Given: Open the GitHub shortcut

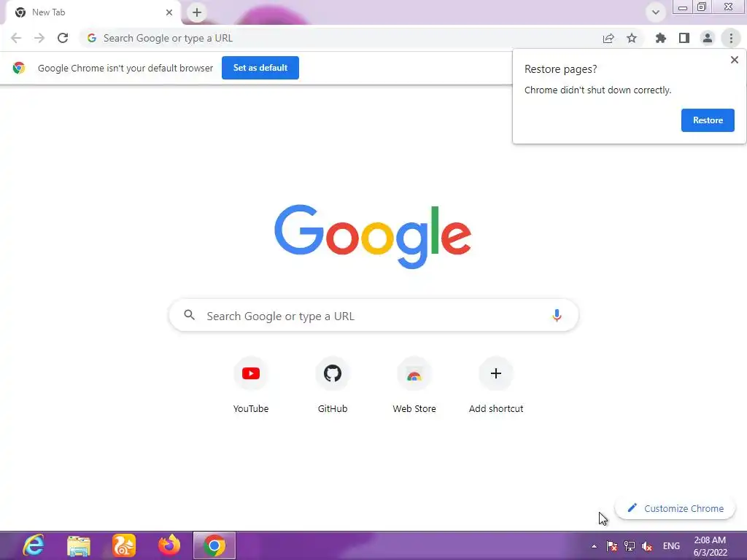Looking at the screenshot, I should click(x=333, y=386).
